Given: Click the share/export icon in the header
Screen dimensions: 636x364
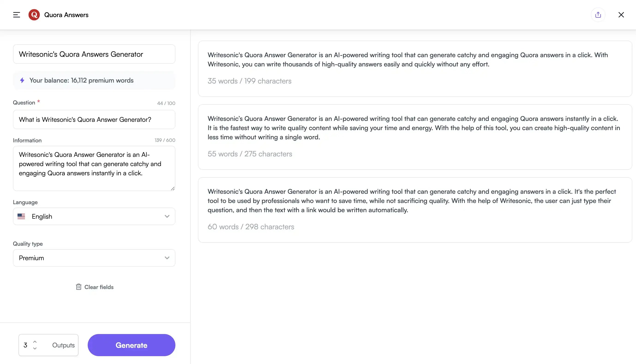Looking at the screenshot, I should coord(598,15).
